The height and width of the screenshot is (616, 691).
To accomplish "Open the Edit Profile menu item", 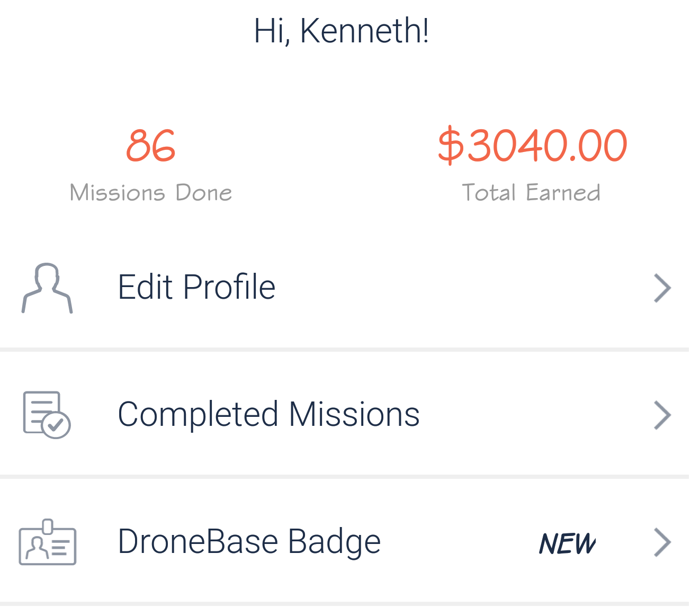I will click(345, 287).
